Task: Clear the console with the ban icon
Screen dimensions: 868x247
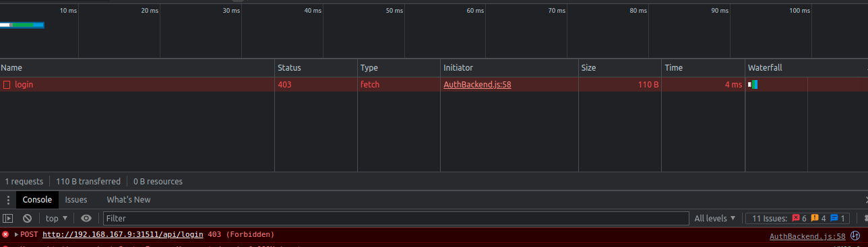Action: [28, 218]
